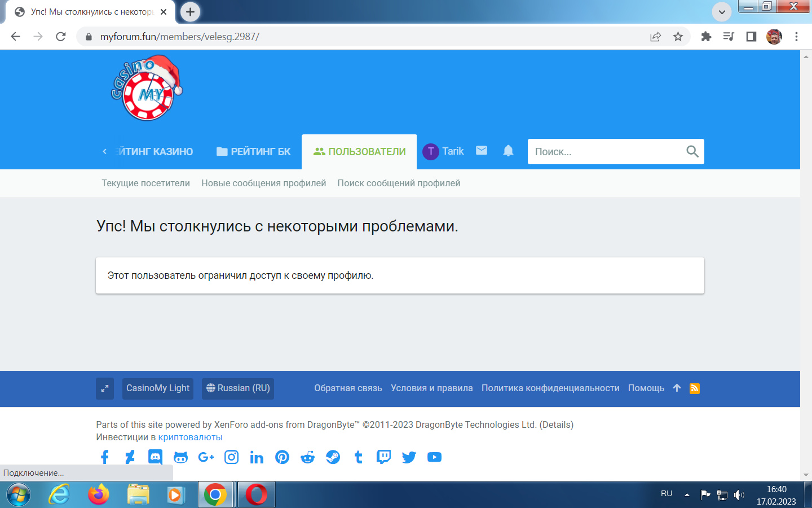Viewport: 812px width, 508px height.
Task: Launch Opera from the taskbar
Action: (257, 494)
